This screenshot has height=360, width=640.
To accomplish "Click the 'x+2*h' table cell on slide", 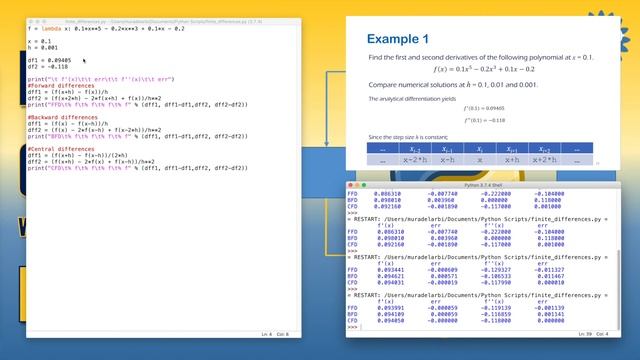I will coord(544,160).
